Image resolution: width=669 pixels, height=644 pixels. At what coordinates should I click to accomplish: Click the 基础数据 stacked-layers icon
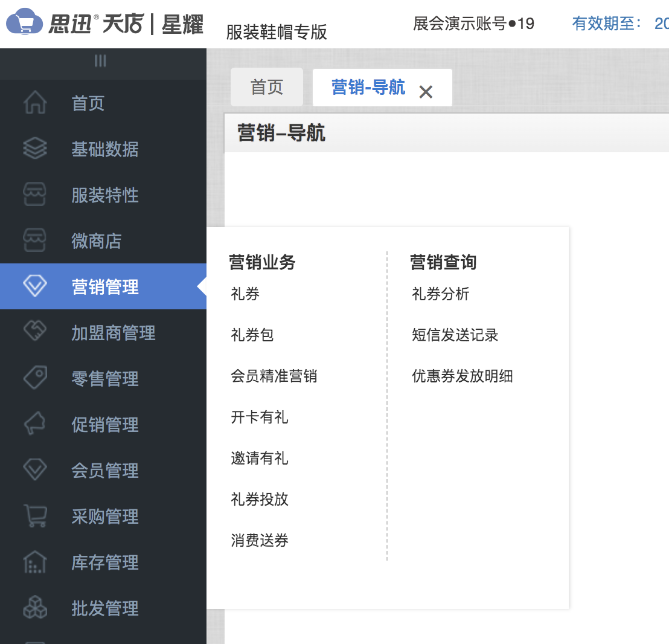[34, 149]
